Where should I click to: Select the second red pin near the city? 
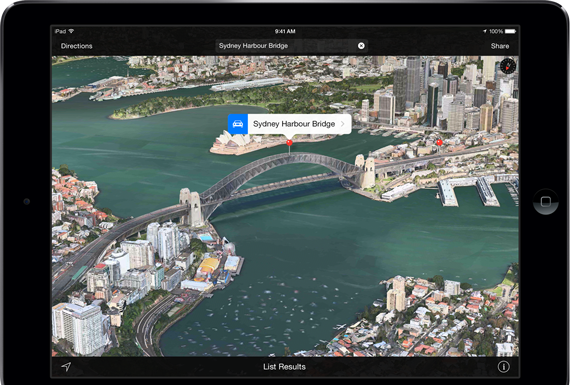point(439,143)
